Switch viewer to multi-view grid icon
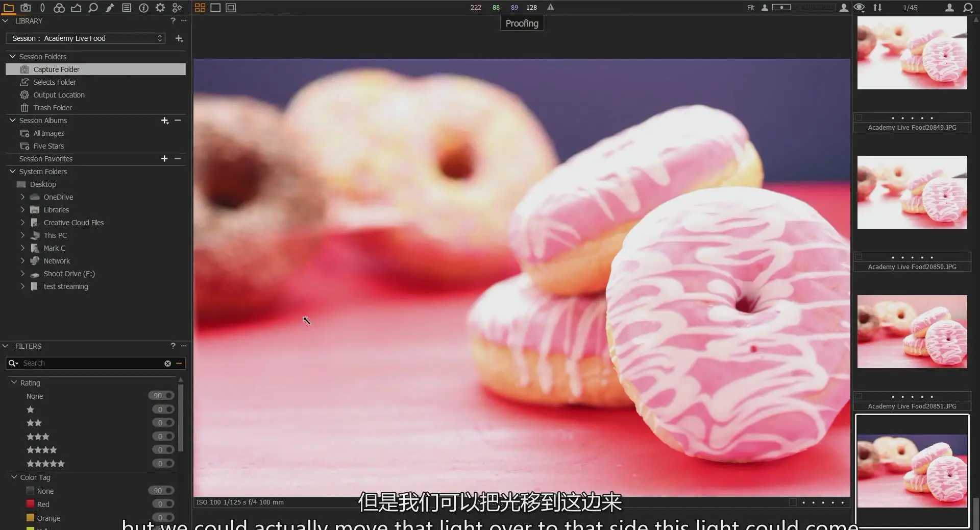The height and width of the screenshot is (530, 980). 200,8
